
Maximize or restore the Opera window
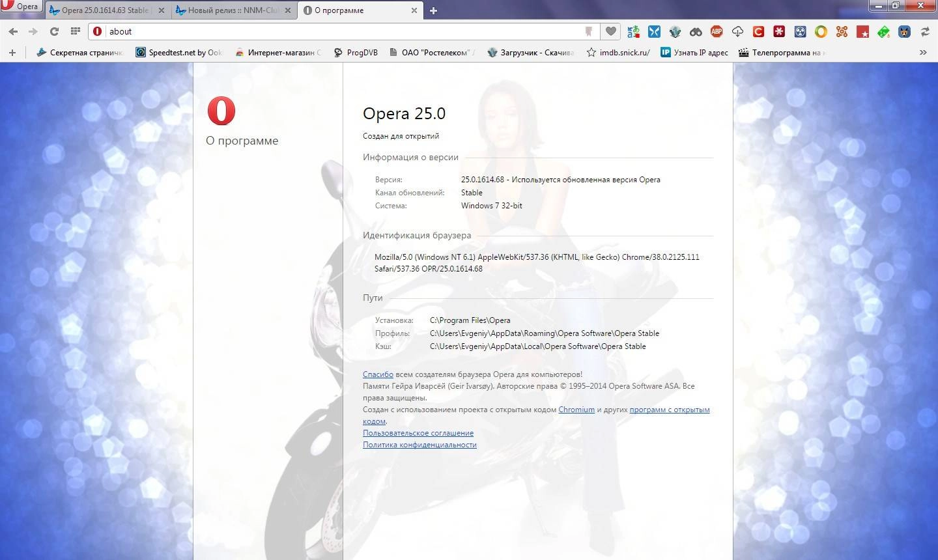pos(896,5)
